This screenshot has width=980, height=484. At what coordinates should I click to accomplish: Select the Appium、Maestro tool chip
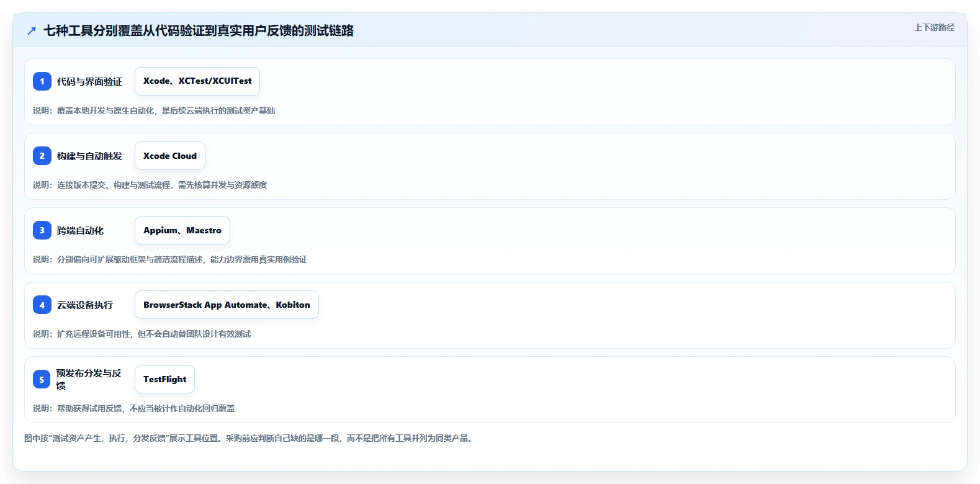coord(182,230)
